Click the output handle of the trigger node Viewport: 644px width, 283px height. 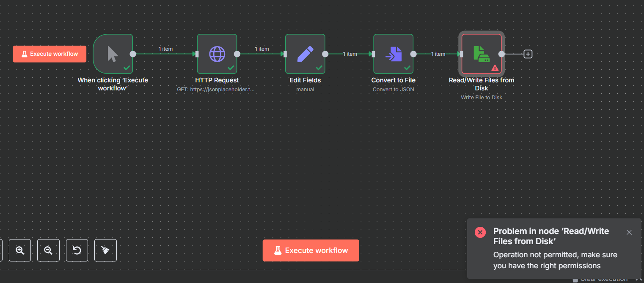(x=133, y=54)
